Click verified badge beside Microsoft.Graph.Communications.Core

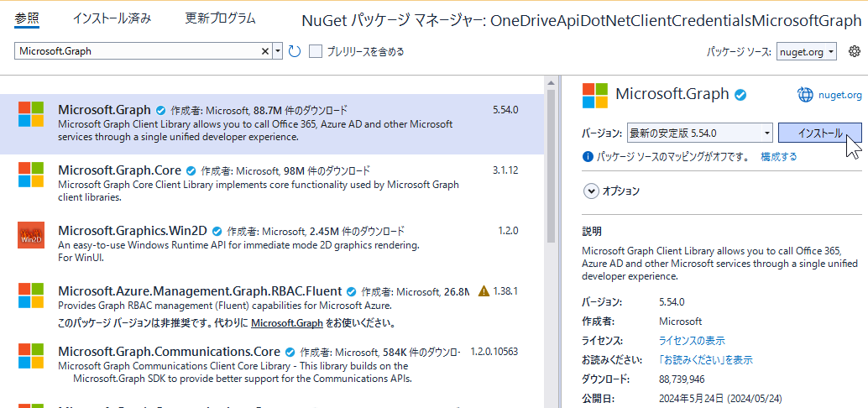tap(290, 352)
